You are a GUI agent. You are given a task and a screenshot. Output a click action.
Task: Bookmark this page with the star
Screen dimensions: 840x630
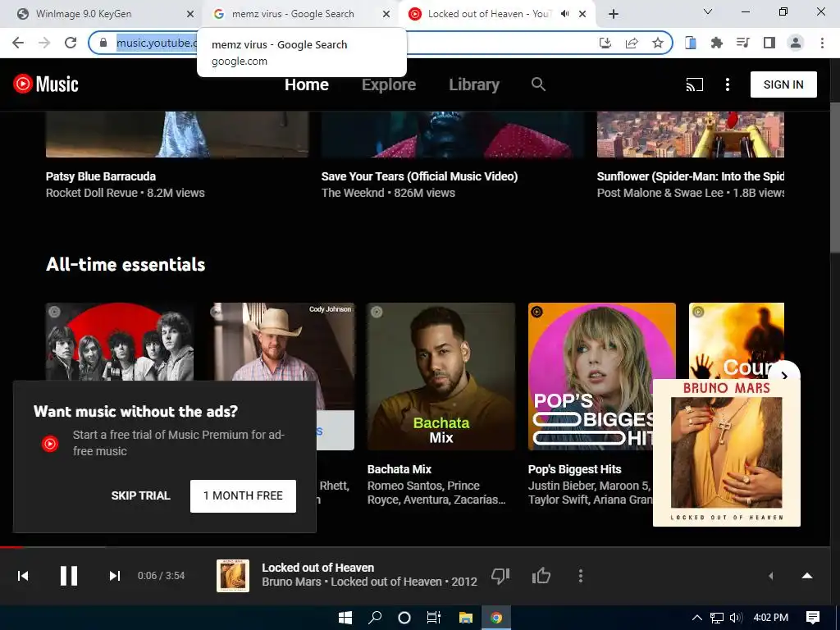click(x=658, y=43)
